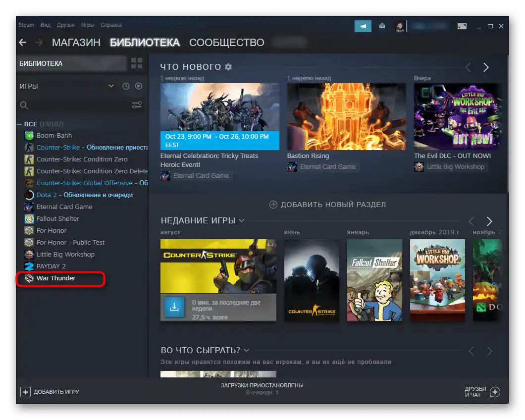The image size is (525, 420).
Task: Open The Evil DLC news thumbnail
Action: [458, 116]
